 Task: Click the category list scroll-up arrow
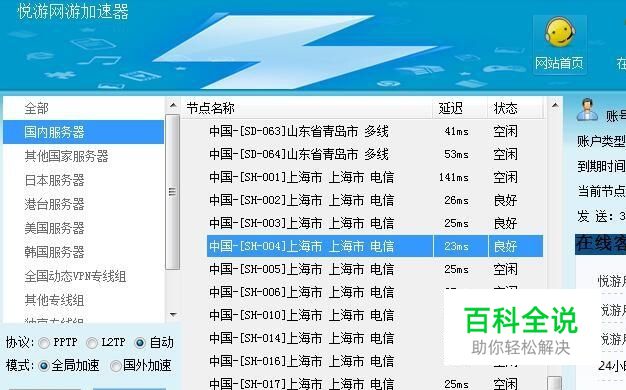coord(173,106)
